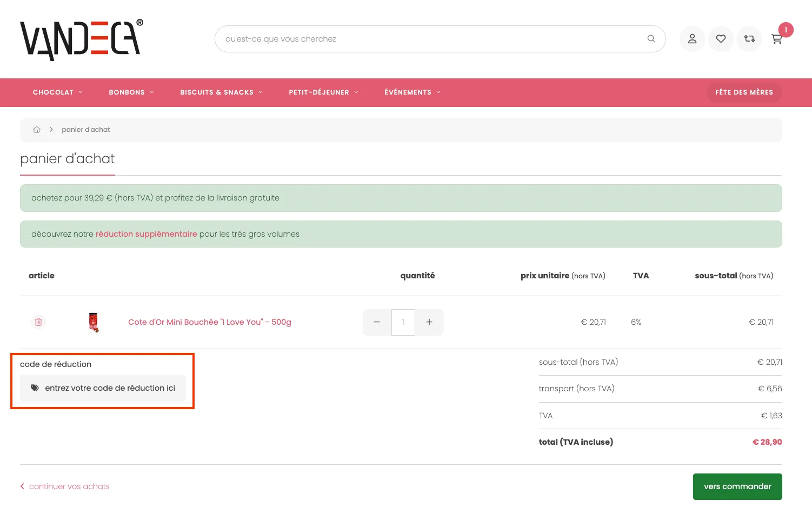
Task: Click the search magnifier icon
Action: [651, 39]
